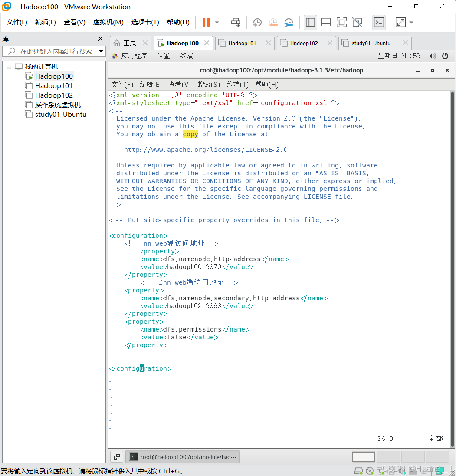Toggle the library panel visibility
This screenshot has height=476, width=456.
[310, 22]
